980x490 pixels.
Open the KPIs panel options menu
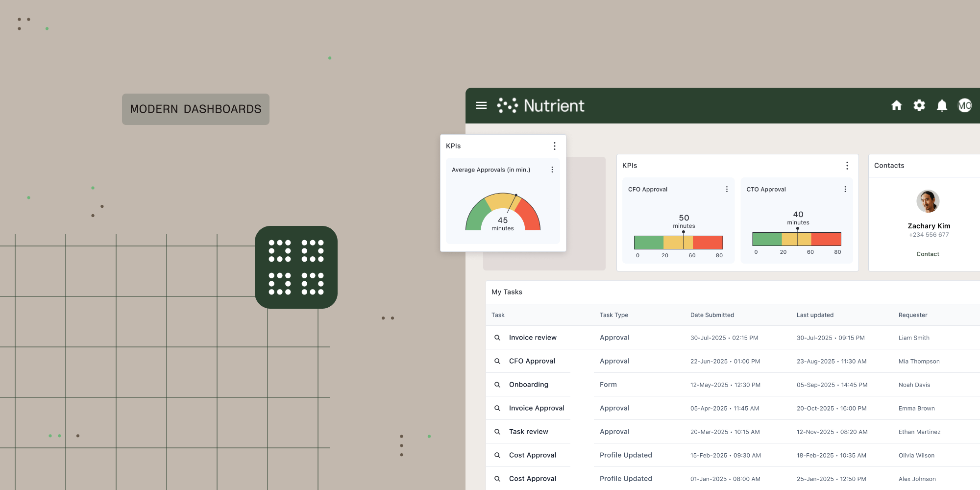point(847,166)
